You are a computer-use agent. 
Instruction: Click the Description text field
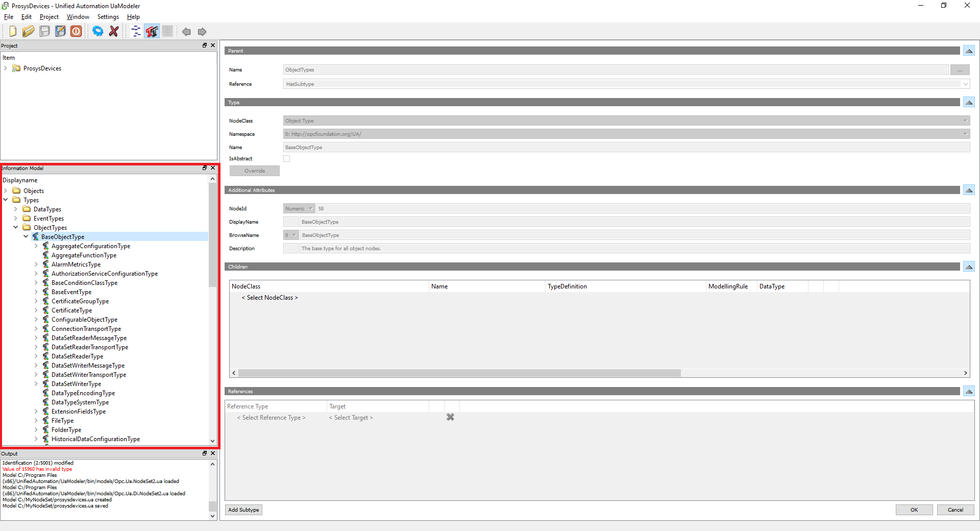pyautogui.click(x=634, y=249)
